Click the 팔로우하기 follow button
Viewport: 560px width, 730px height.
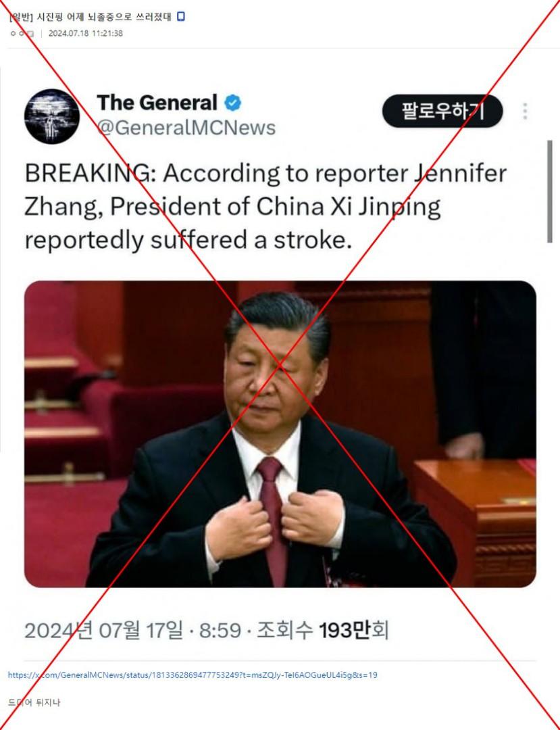(x=442, y=112)
